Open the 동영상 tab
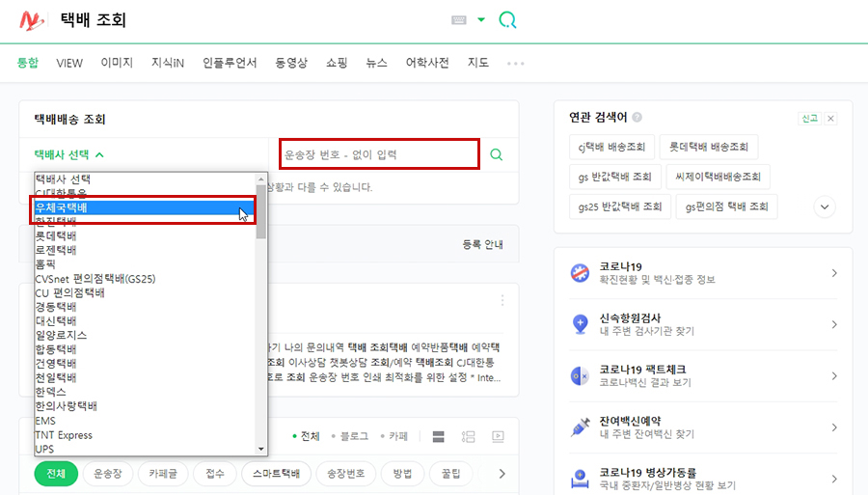868x495 pixels. pyautogui.click(x=291, y=63)
